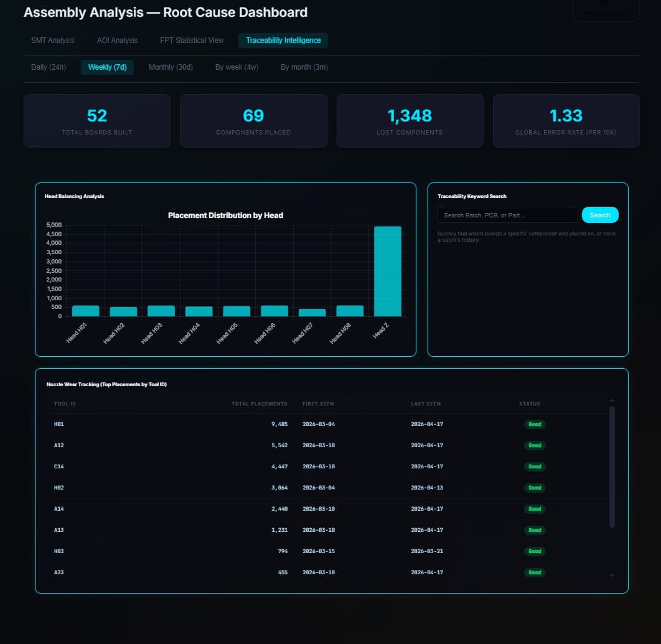Click the STATUS column header
The image size is (661, 644).
(530, 404)
